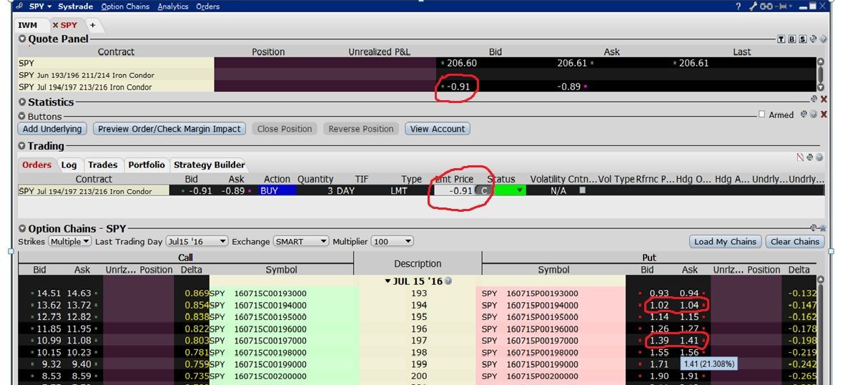Click the Clear Chains button
The image size is (868, 385).
coord(795,242)
